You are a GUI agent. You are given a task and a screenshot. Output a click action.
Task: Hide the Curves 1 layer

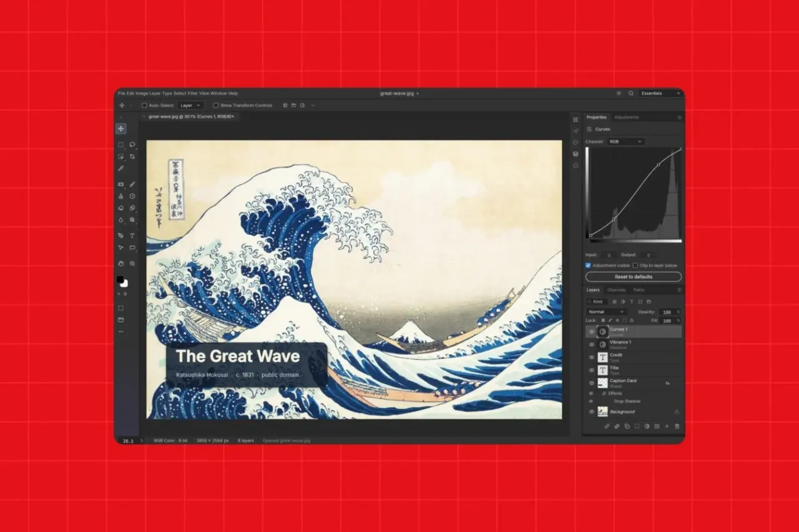(x=592, y=332)
